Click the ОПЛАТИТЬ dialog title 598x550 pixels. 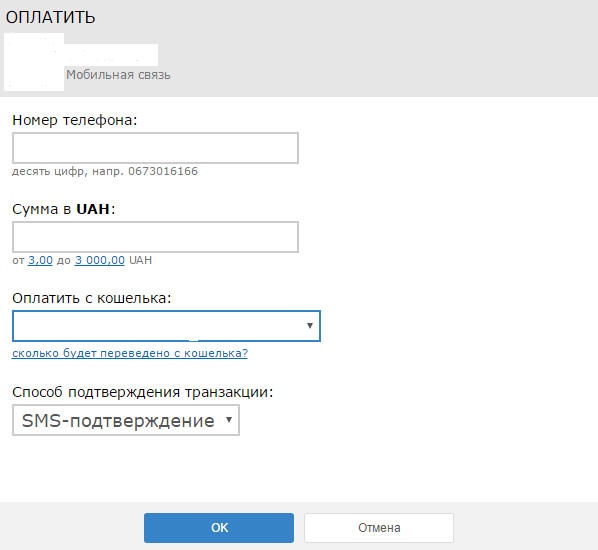pyautogui.click(x=50, y=17)
